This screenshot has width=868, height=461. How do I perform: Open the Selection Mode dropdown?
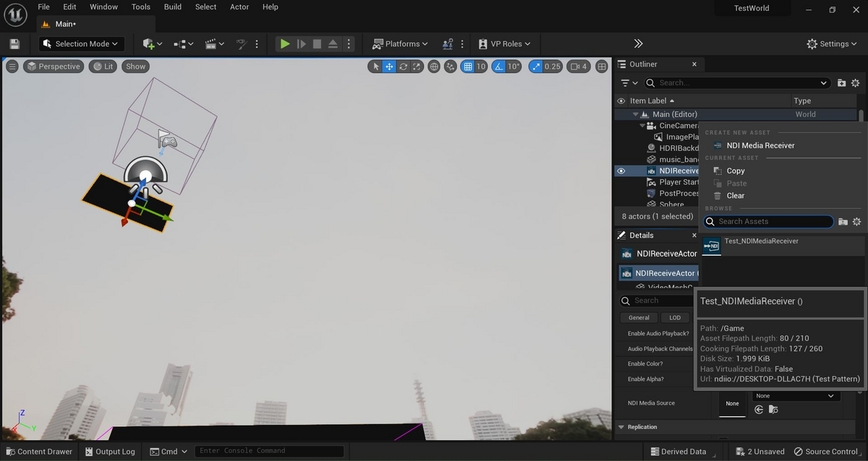82,44
